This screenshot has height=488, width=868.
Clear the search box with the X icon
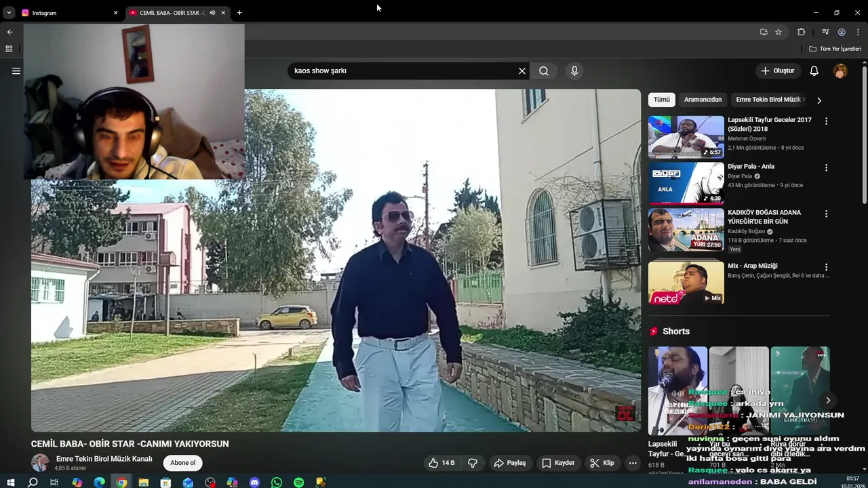(522, 70)
